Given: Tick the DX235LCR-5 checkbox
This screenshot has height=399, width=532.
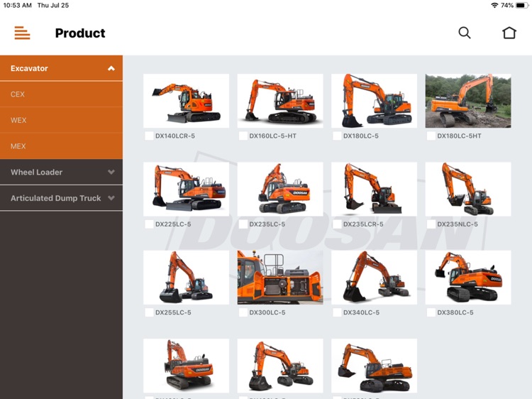Looking at the screenshot, I should [337, 224].
